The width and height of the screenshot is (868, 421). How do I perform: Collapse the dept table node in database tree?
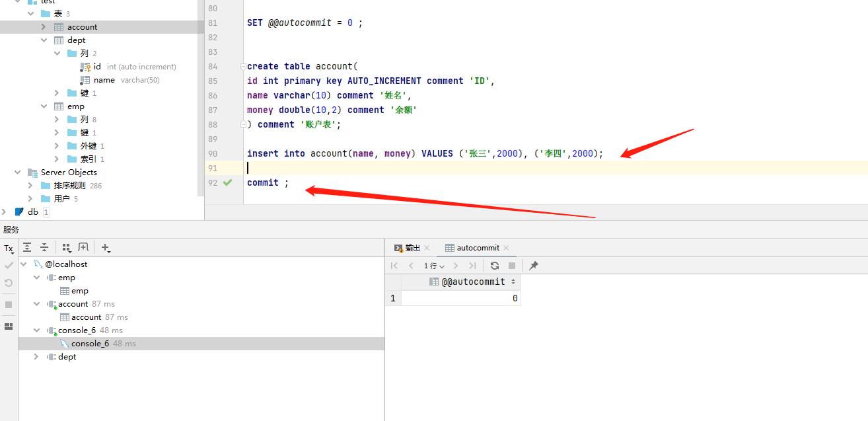pyautogui.click(x=44, y=40)
